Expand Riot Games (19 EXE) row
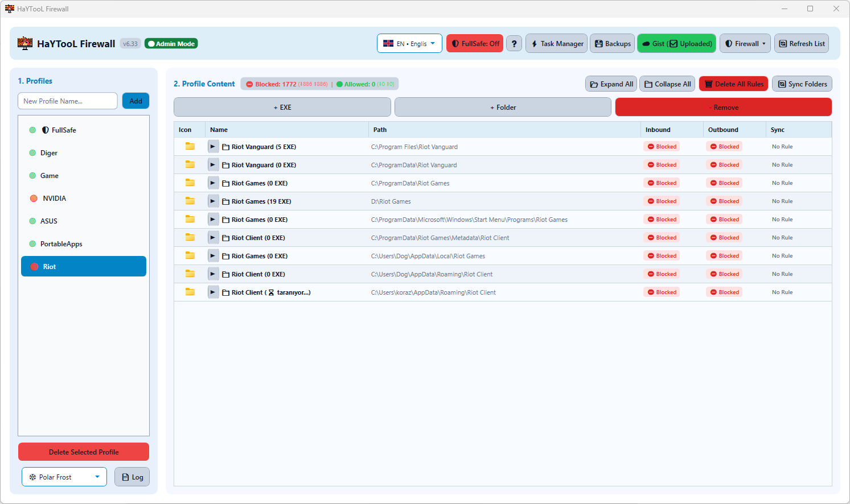The height and width of the screenshot is (504, 850). [x=213, y=201]
